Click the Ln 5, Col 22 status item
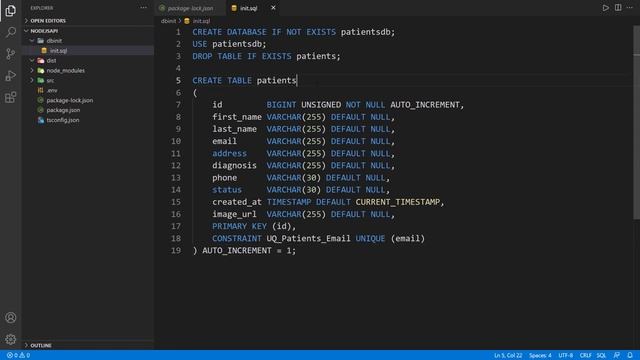 (x=508, y=356)
